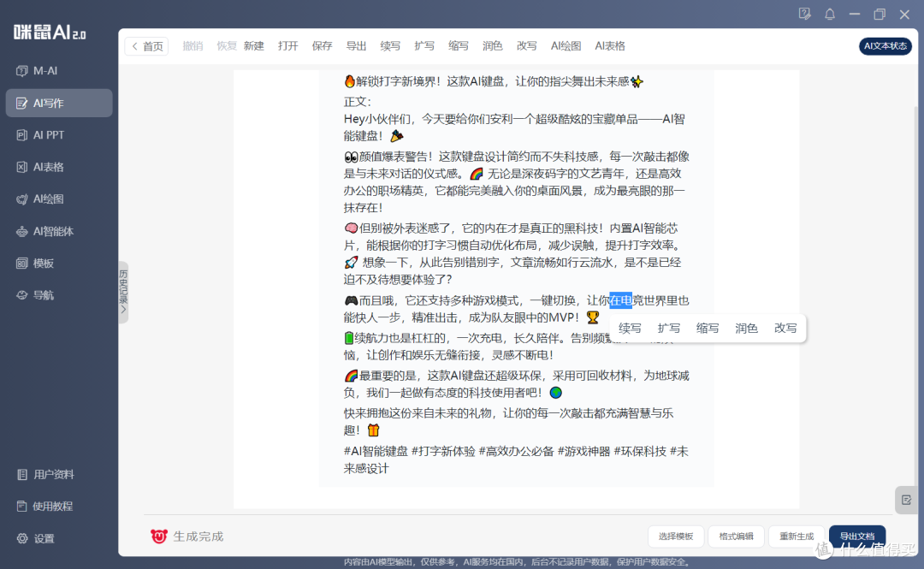This screenshot has width=924, height=569.
Task: Minimize the 咪鼠AI window
Action: click(x=855, y=15)
